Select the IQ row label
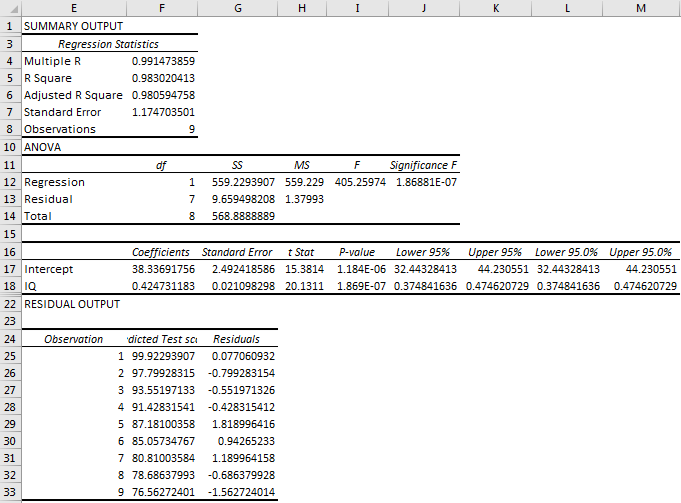The image size is (681, 503). pyautogui.click(x=30, y=286)
